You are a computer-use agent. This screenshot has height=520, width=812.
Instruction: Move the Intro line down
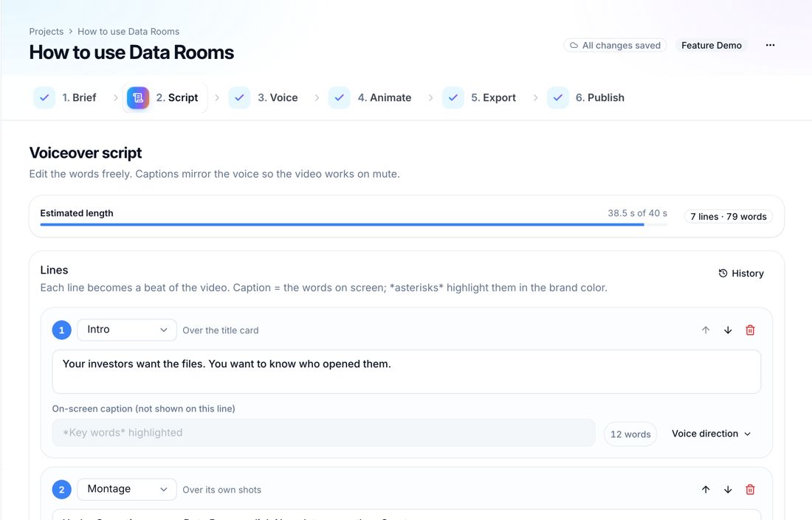[x=728, y=330]
